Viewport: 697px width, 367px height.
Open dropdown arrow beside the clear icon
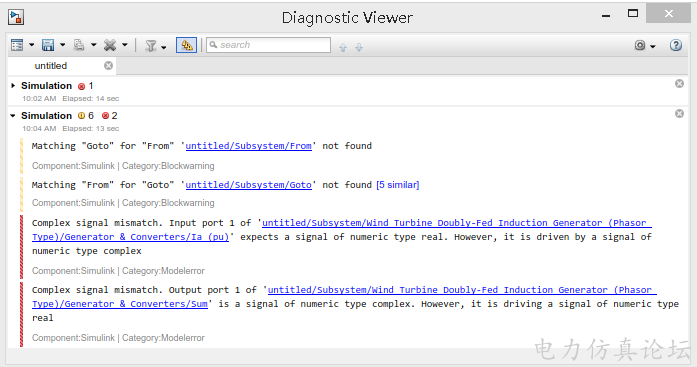tap(125, 45)
